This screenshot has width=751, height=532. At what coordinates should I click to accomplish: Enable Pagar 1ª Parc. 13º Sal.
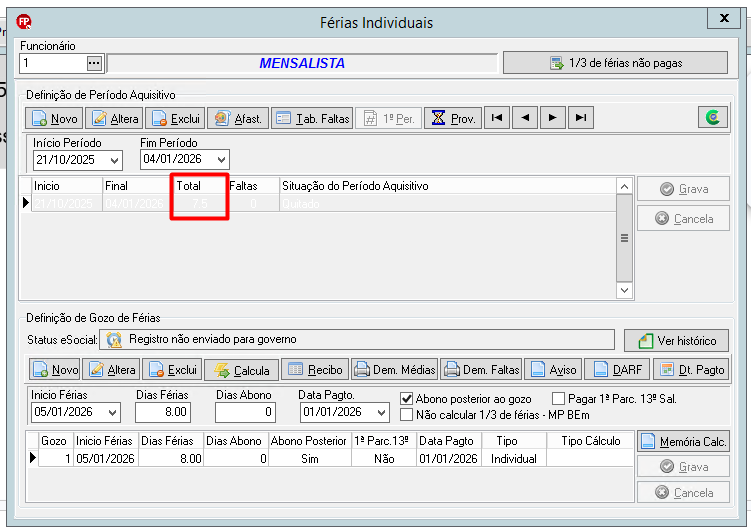pos(558,398)
